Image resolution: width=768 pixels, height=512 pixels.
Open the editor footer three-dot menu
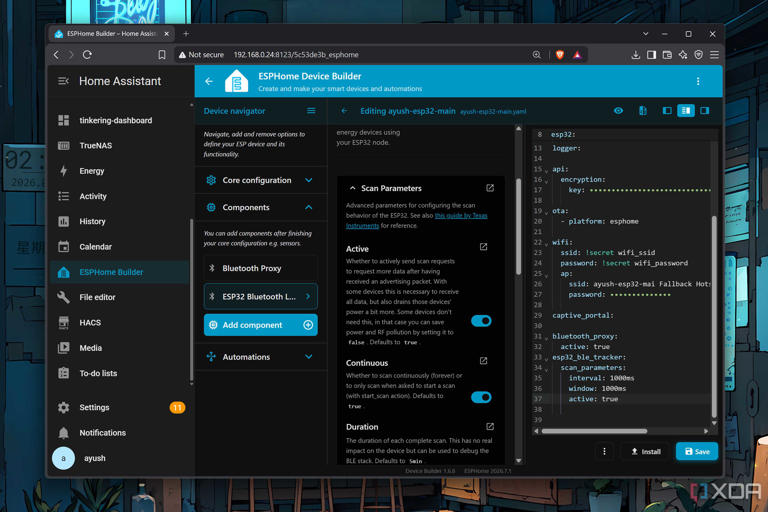click(x=604, y=451)
